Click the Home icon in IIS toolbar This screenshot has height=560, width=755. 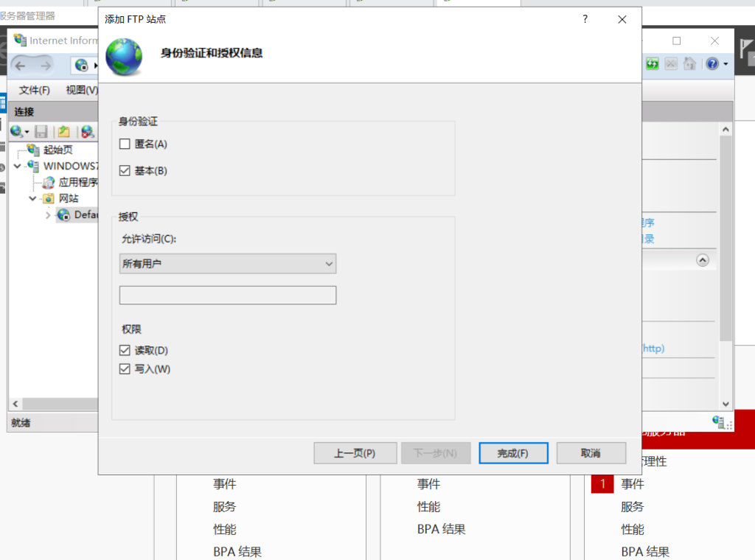[x=690, y=64]
